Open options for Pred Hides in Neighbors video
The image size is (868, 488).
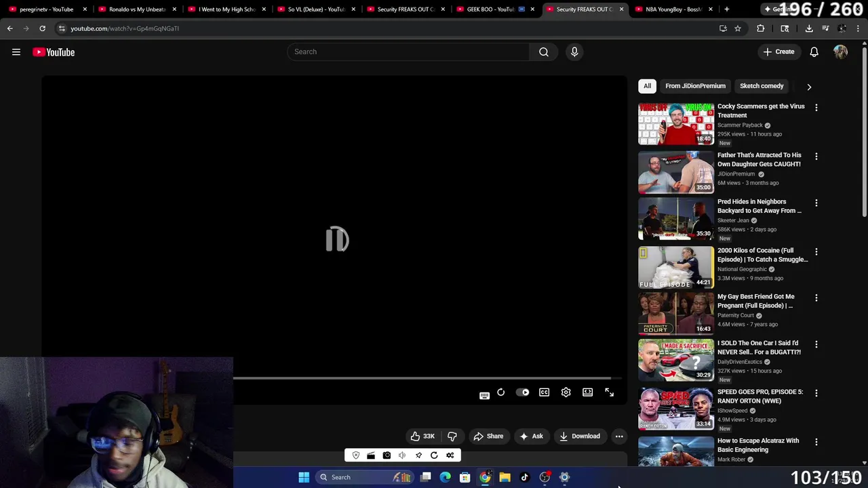pos(816,203)
